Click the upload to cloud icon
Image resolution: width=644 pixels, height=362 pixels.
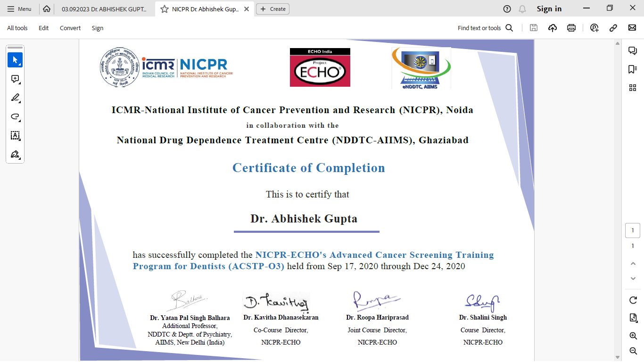(x=553, y=28)
